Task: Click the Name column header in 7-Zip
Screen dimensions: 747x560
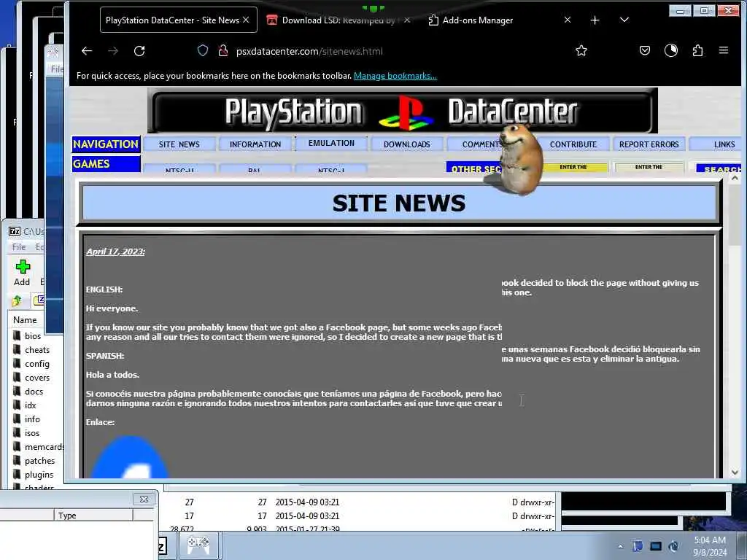Action: tap(26, 320)
